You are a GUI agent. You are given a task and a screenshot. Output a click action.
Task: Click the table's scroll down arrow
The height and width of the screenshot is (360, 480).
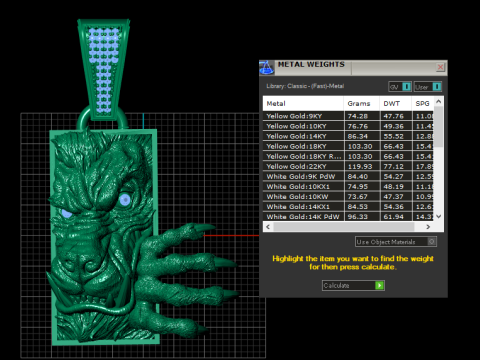point(439,216)
